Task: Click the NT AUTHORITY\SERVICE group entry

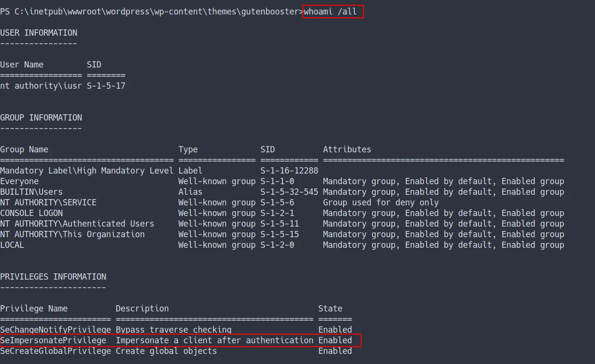Action: click(x=48, y=202)
